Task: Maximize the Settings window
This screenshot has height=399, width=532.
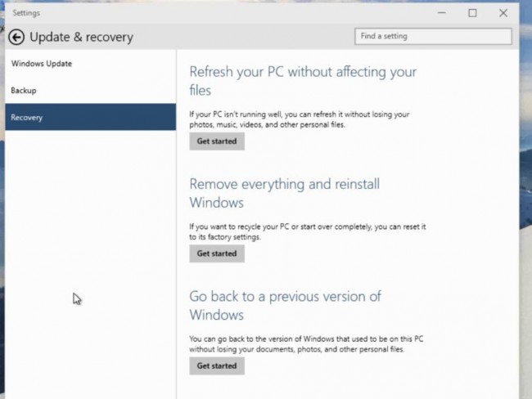Action: pyautogui.click(x=472, y=13)
